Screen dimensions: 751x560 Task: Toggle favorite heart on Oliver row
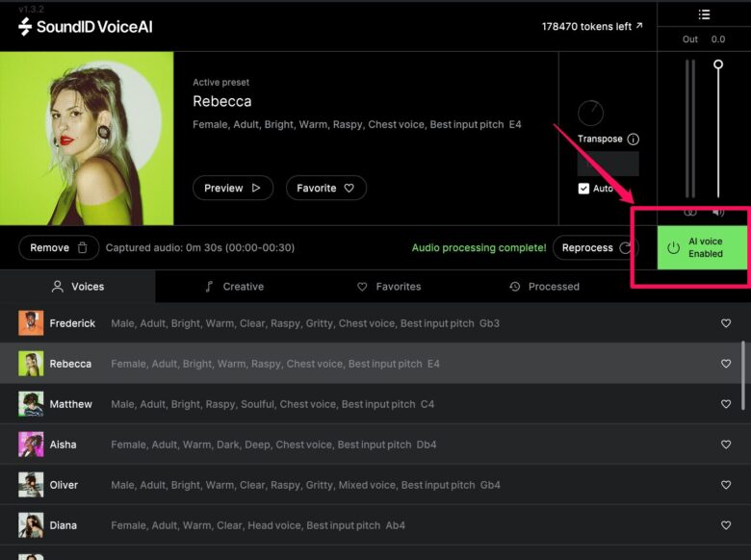pyautogui.click(x=726, y=485)
